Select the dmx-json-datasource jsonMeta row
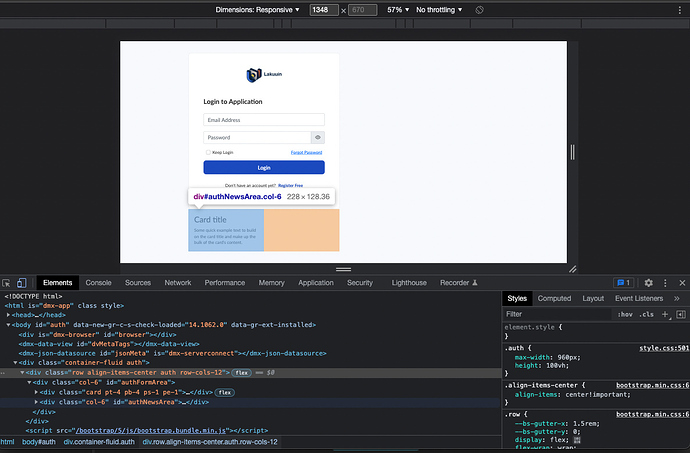This screenshot has width=690, height=453. coord(172,354)
